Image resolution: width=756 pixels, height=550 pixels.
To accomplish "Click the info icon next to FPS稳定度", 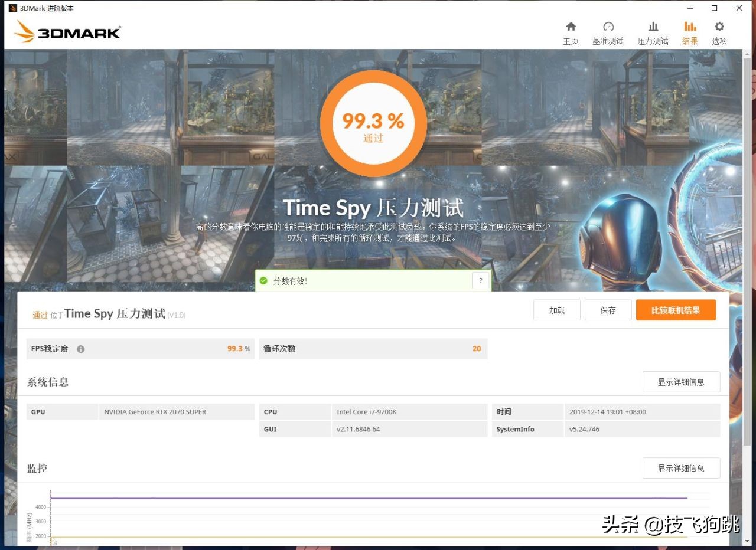I will tap(81, 349).
